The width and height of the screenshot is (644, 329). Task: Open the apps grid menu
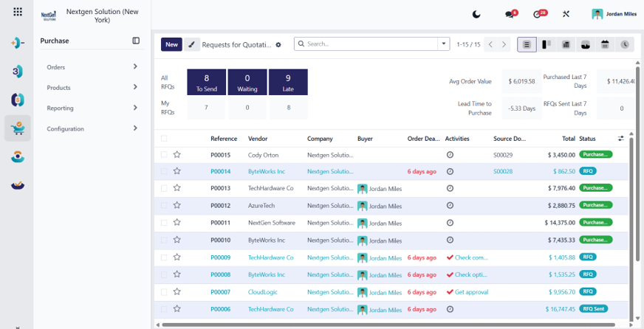tap(18, 12)
